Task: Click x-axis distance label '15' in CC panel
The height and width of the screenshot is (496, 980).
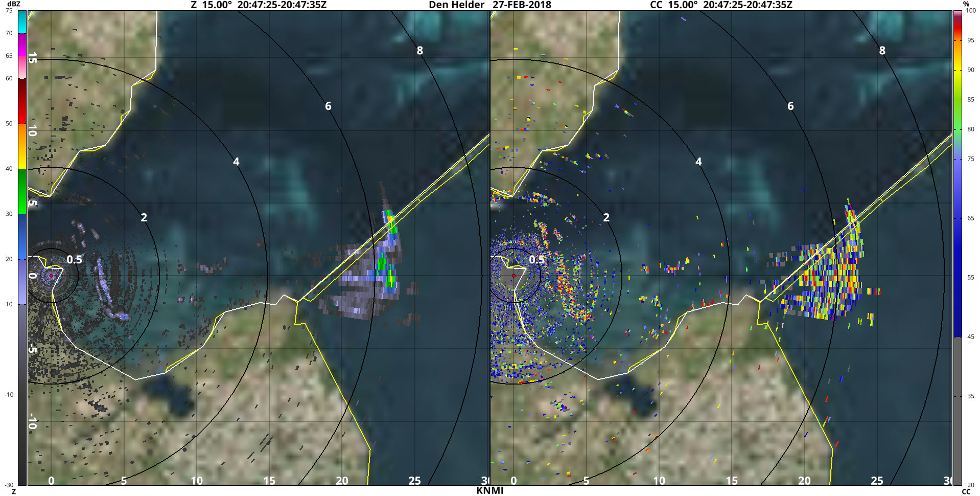Action: 732,481
